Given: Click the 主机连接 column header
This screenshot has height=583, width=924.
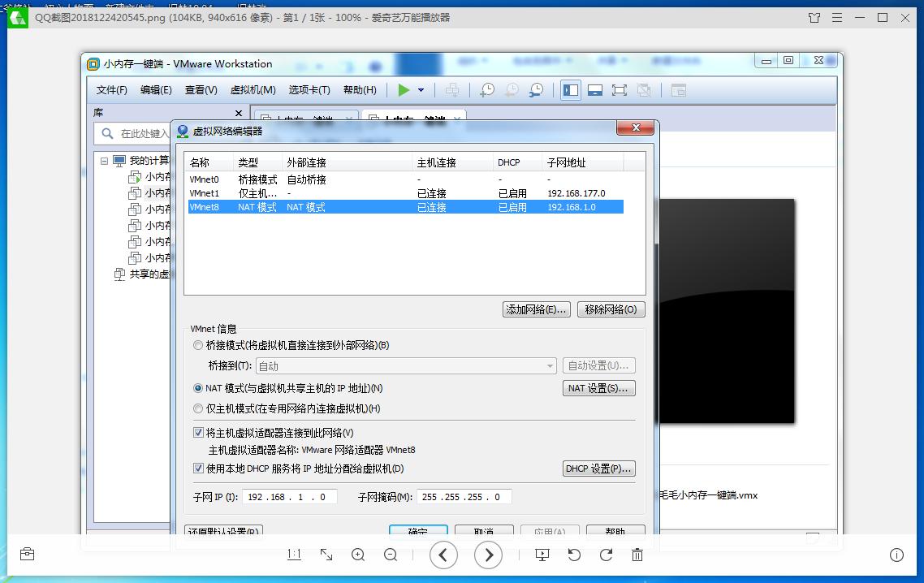Looking at the screenshot, I should (x=452, y=162).
